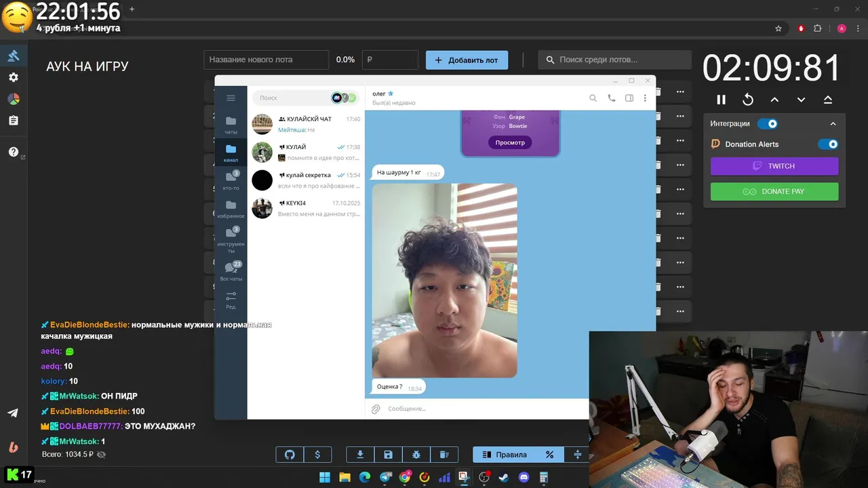Click the Windows Start button
This screenshot has height=488, width=868.
pyautogui.click(x=325, y=477)
